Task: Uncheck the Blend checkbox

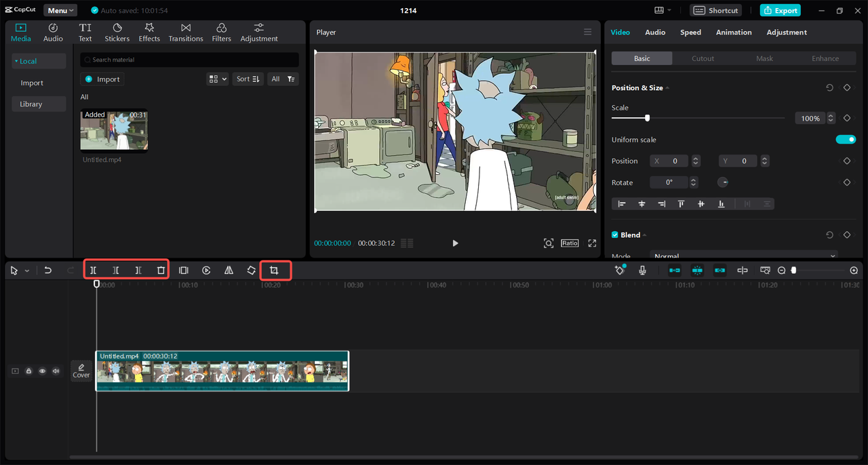Action: click(x=615, y=235)
